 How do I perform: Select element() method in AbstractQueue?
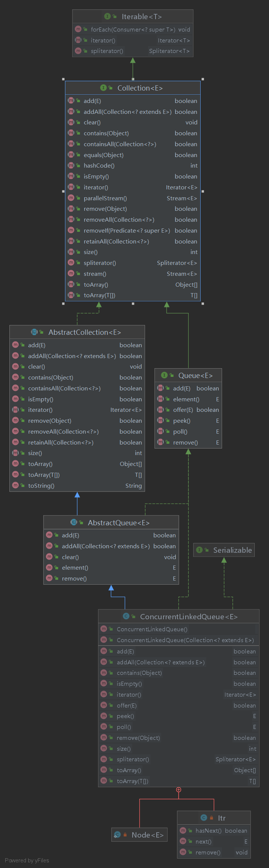click(111, 568)
